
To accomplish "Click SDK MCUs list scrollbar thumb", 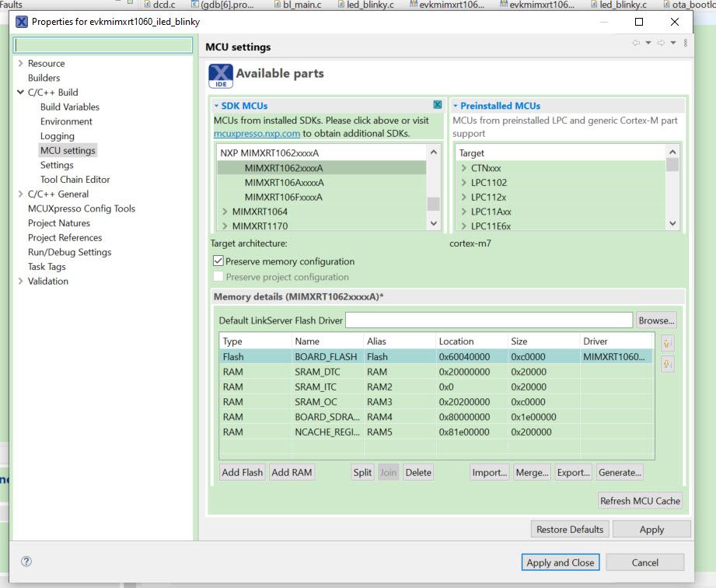I will point(433,204).
